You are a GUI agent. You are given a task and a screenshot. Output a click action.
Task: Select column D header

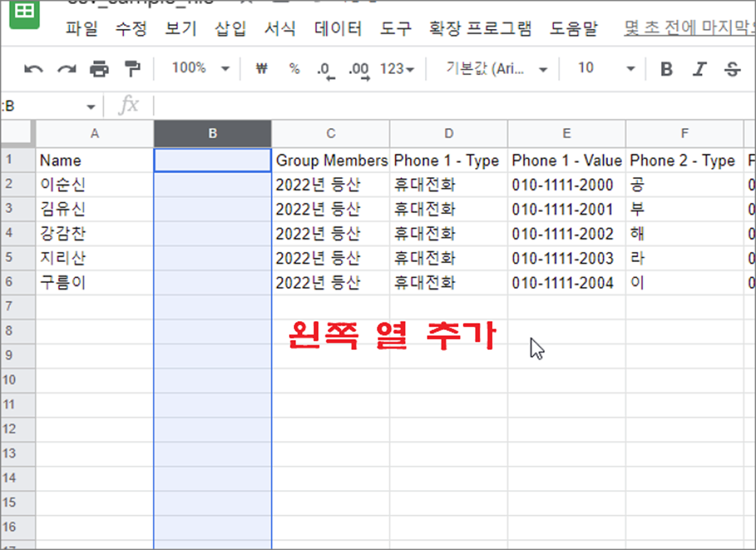click(448, 133)
